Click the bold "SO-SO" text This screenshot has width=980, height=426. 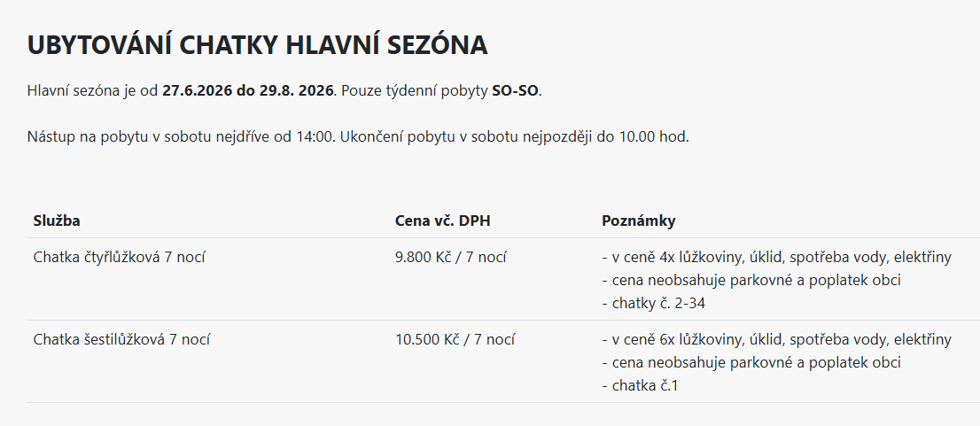[x=516, y=90]
